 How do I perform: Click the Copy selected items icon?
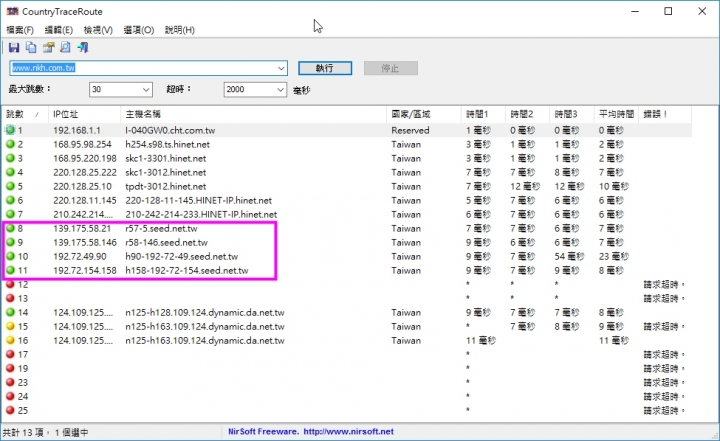(x=31, y=47)
